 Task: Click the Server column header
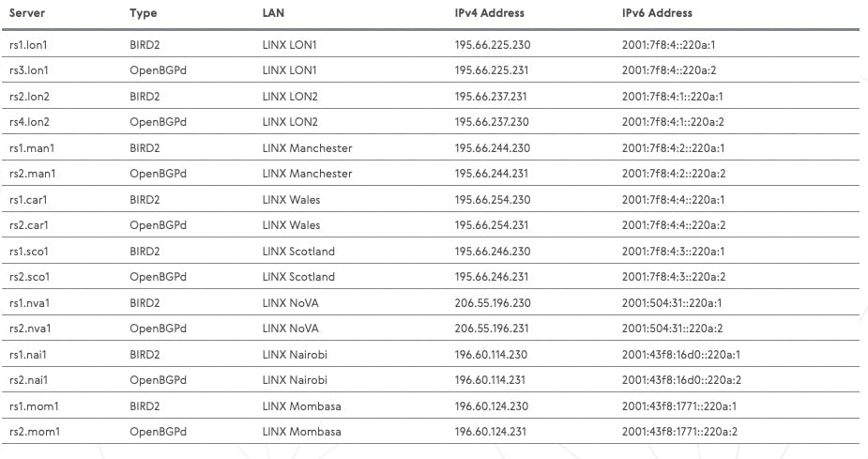tap(28, 13)
